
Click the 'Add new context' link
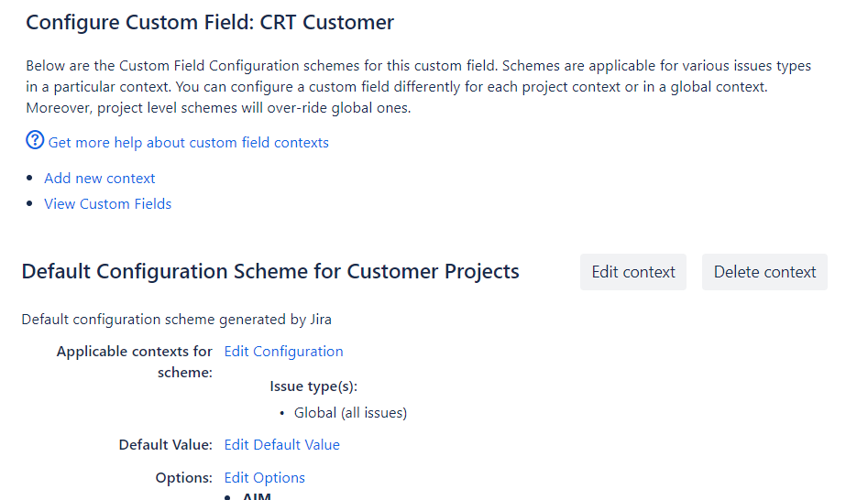tap(100, 179)
